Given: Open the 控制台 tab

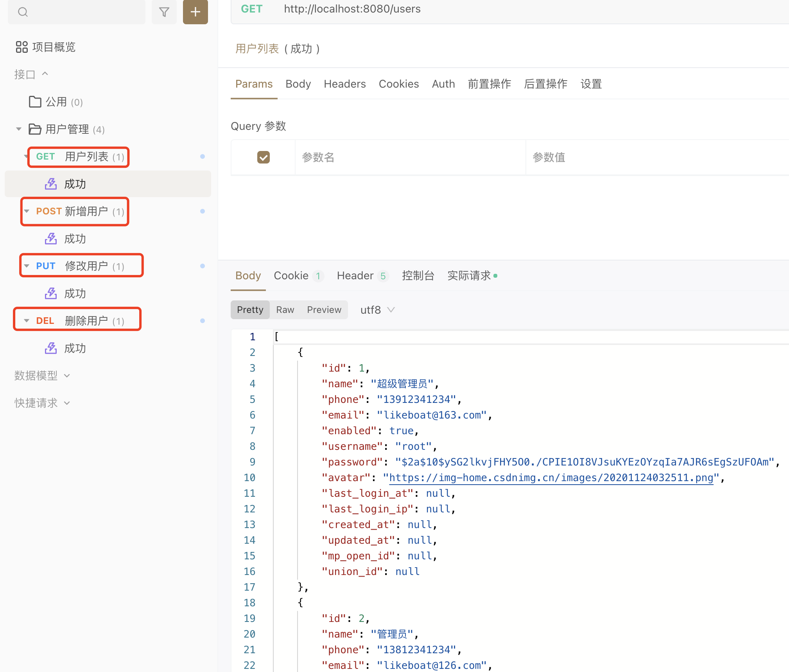Looking at the screenshot, I should pyautogui.click(x=418, y=276).
